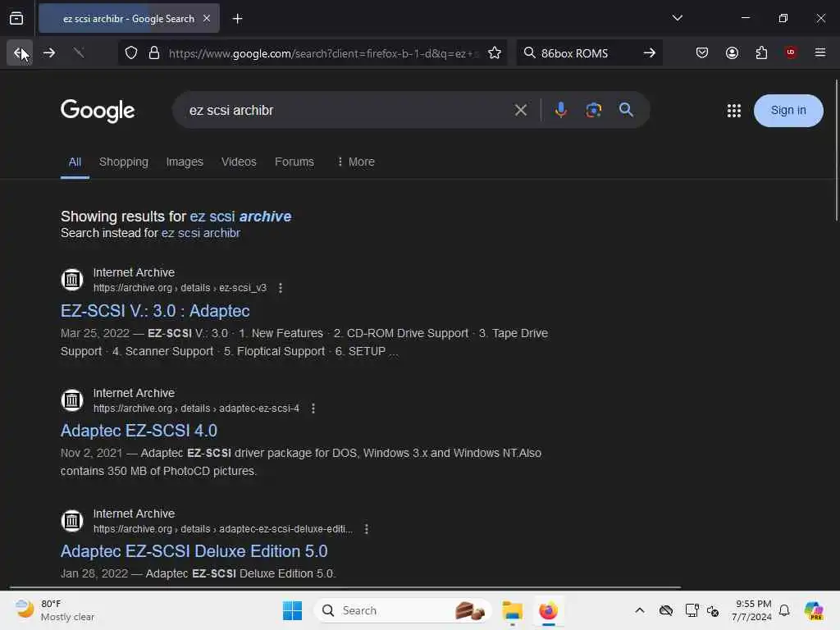Open options menu for deluxe edition result

[366, 529]
